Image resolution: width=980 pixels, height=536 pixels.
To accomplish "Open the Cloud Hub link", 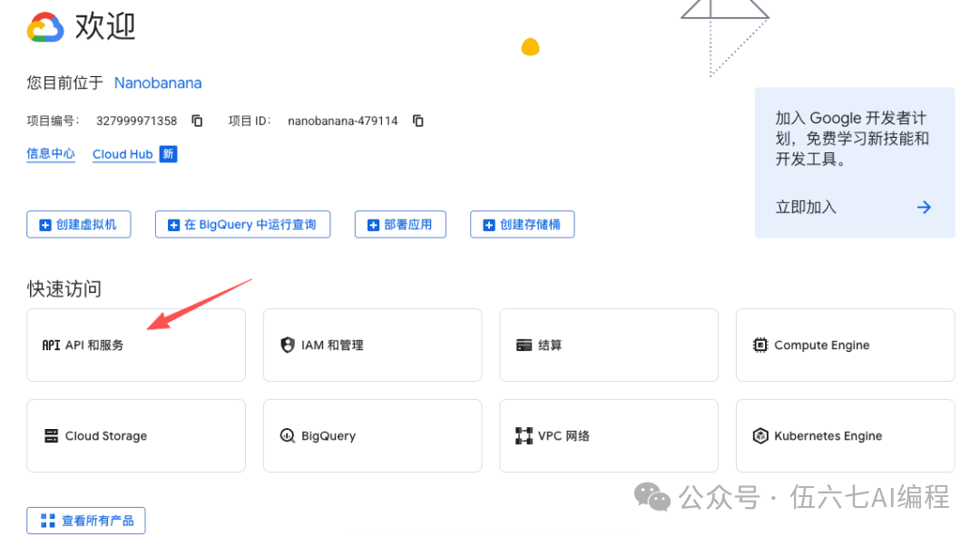I will click(122, 153).
